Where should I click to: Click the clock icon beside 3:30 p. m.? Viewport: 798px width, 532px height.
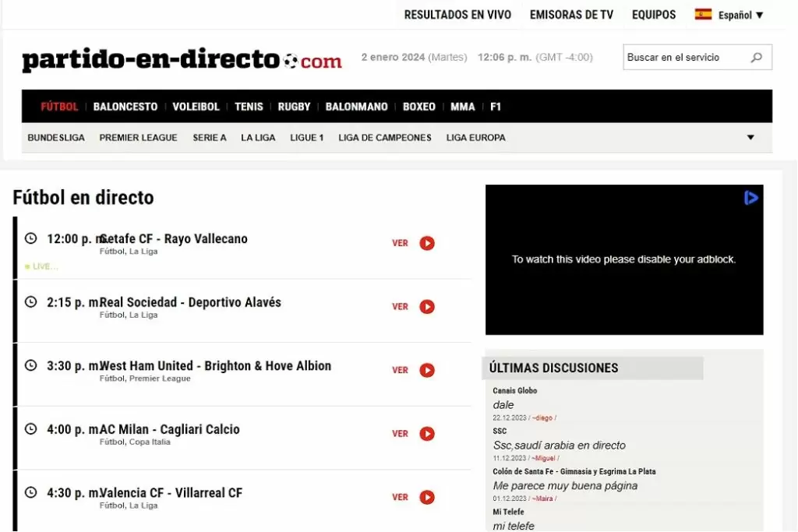31,365
